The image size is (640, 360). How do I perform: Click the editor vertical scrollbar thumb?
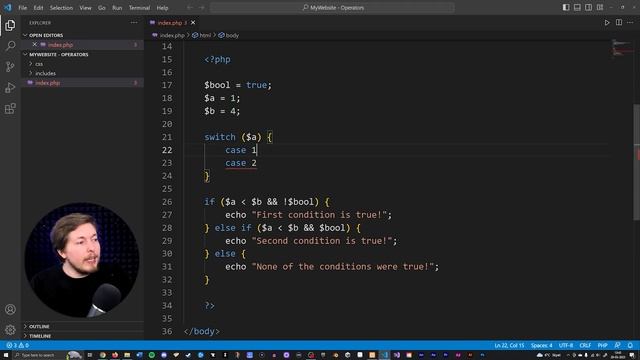(636, 162)
